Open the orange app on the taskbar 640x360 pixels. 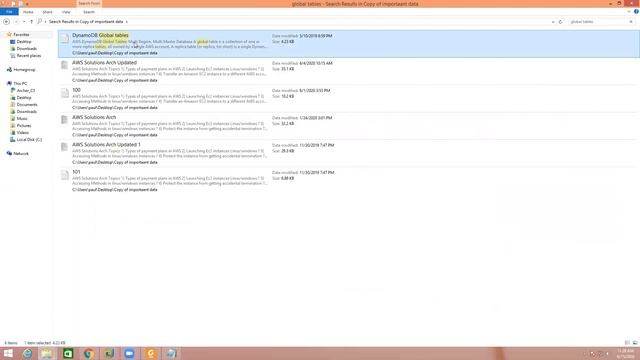click(x=150, y=353)
